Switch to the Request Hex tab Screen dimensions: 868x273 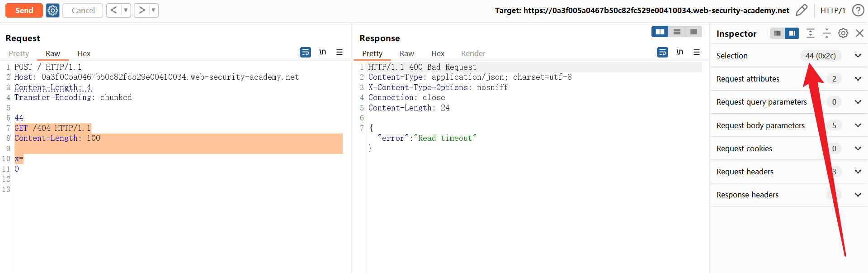pos(84,53)
